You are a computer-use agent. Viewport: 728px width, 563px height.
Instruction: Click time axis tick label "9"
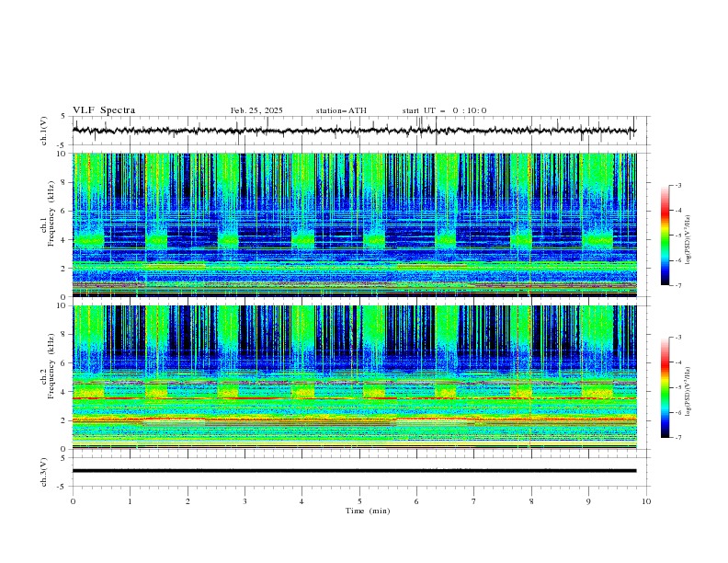click(588, 501)
